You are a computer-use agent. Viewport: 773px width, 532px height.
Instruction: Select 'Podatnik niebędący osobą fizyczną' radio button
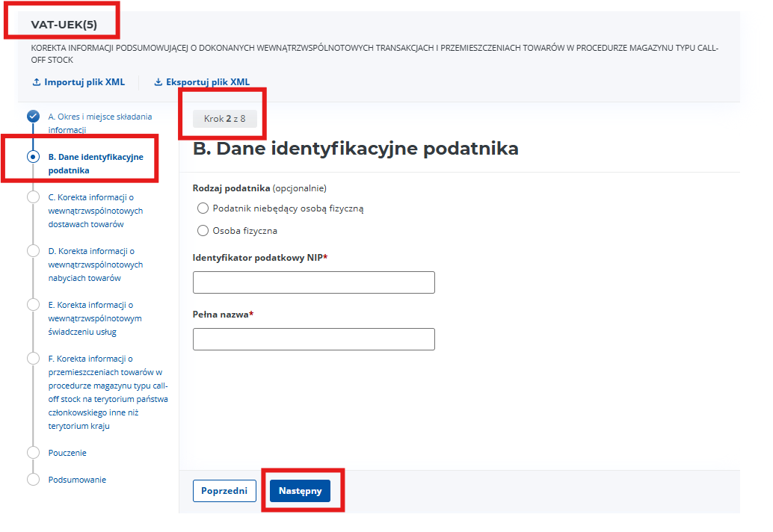[x=203, y=208]
